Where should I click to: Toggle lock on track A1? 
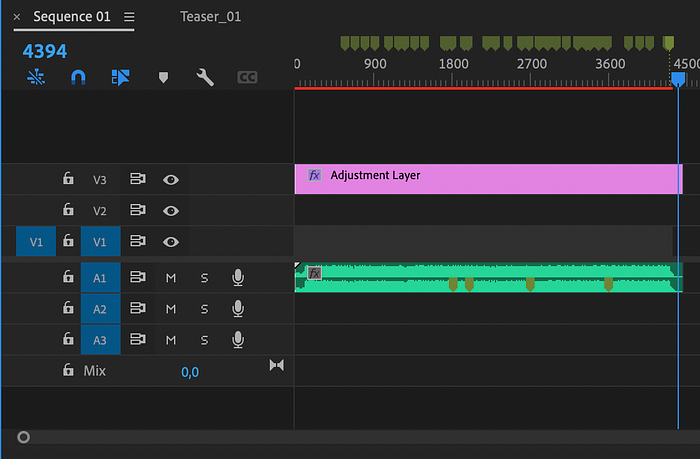point(68,277)
